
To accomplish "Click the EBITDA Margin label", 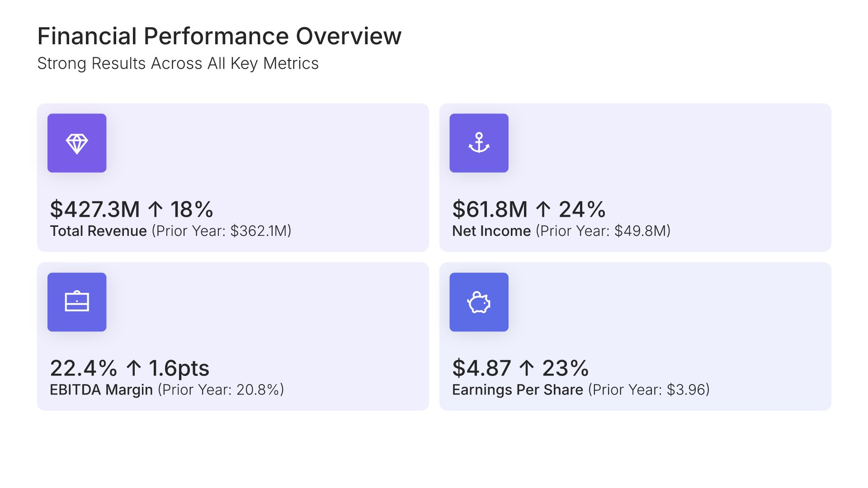I will (x=101, y=389).
